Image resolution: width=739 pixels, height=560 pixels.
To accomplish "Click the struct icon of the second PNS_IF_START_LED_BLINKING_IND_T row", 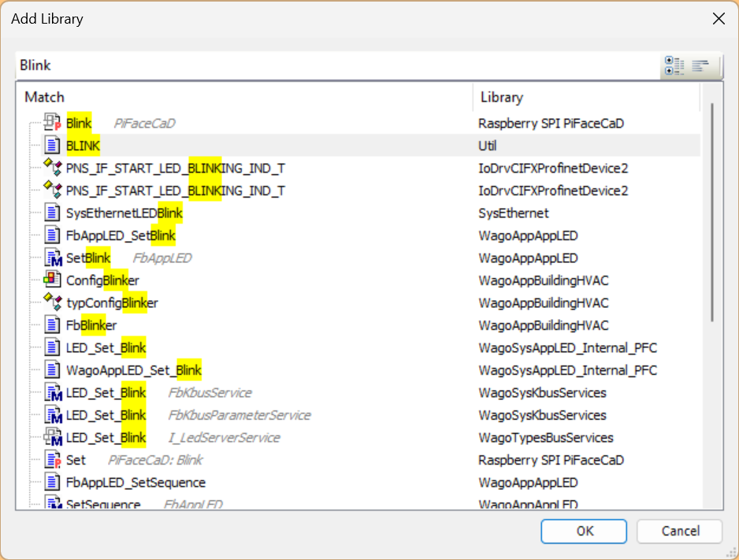I will tap(52, 191).
